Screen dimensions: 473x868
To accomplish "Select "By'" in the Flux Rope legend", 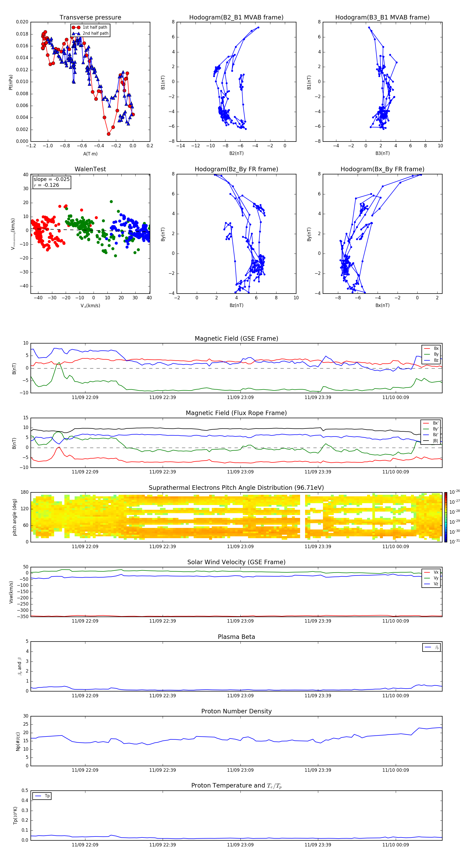I will (x=431, y=429).
